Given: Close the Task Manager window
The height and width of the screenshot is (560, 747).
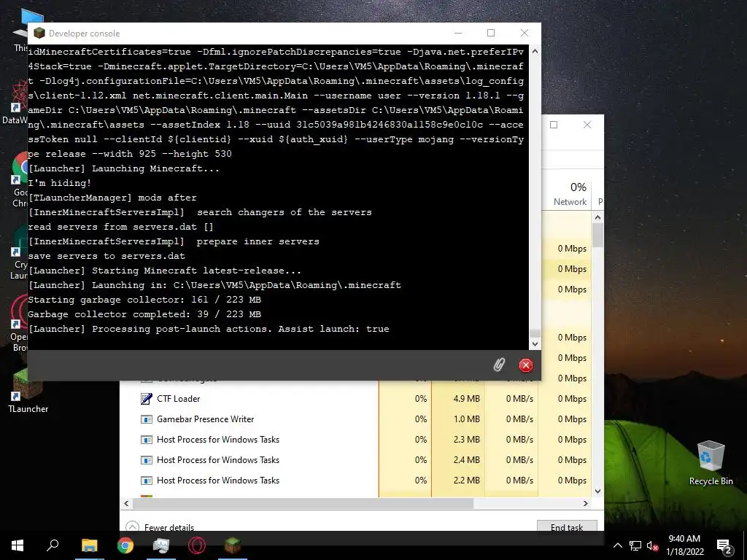Looking at the screenshot, I should (x=587, y=125).
